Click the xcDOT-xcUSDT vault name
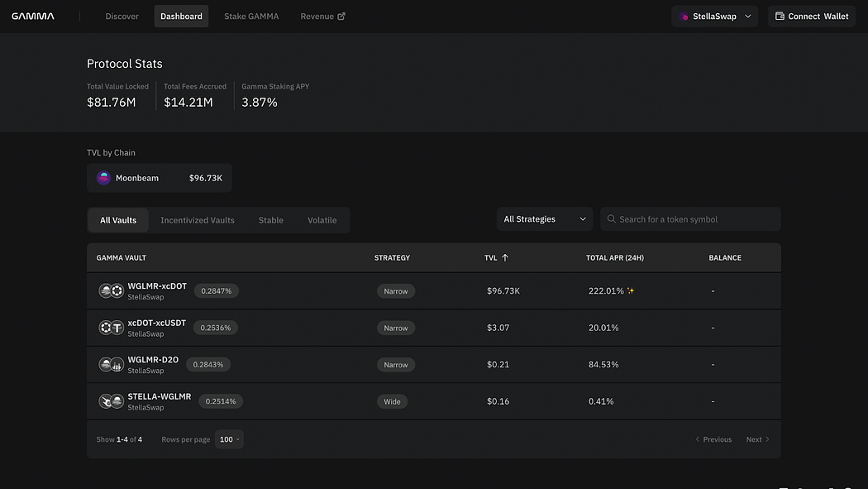Image resolution: width=868 pixels, height=489 pixels. pyautogui.click(x=157, y=323)
